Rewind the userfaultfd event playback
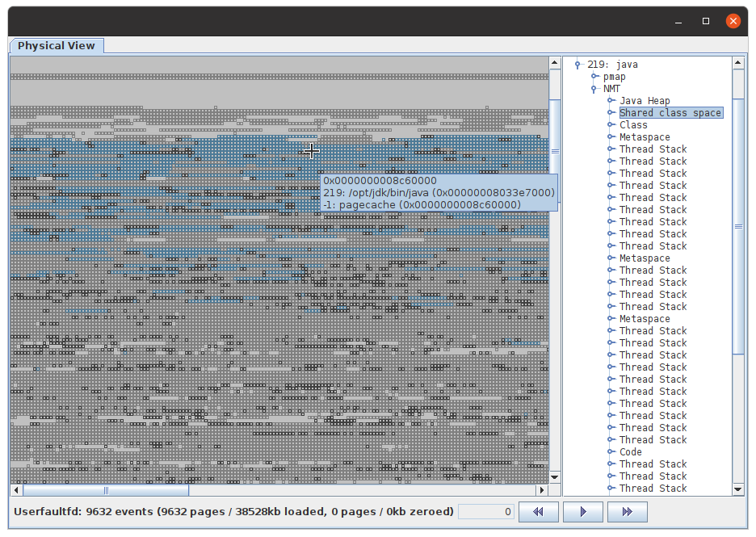Viewport: 756px width, 537px height. [539, 511]
